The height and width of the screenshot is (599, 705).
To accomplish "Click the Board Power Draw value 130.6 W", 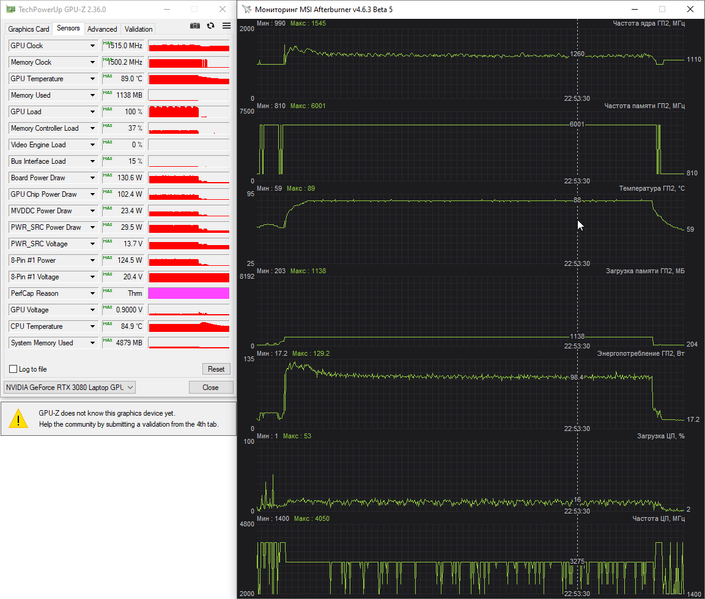I will [x=129, y=178].
